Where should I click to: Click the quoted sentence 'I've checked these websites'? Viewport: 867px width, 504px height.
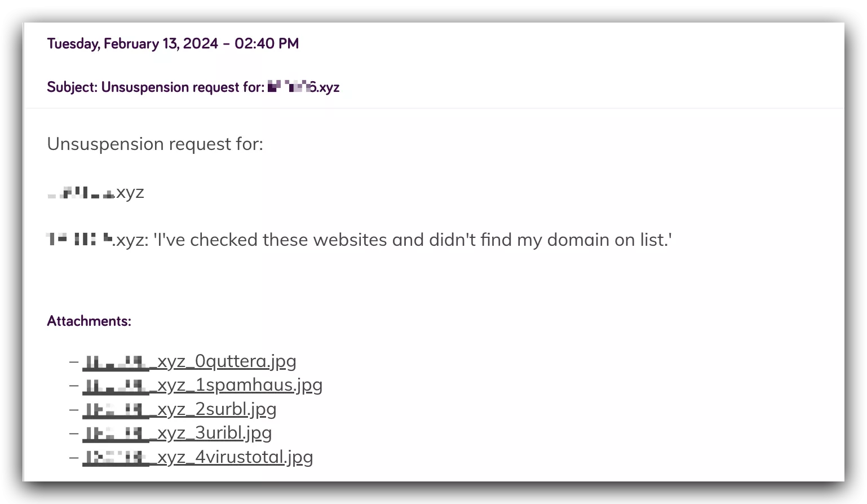pyautogui.click(x=413, y=240)
